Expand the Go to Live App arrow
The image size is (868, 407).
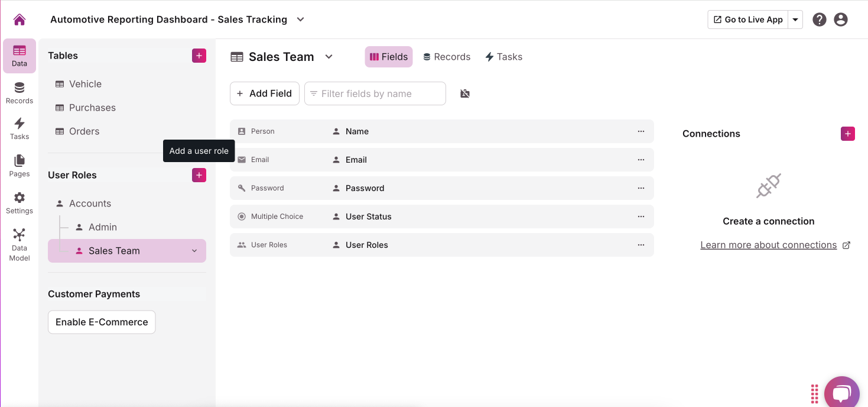pyautogui.click(x=795, y=20)
